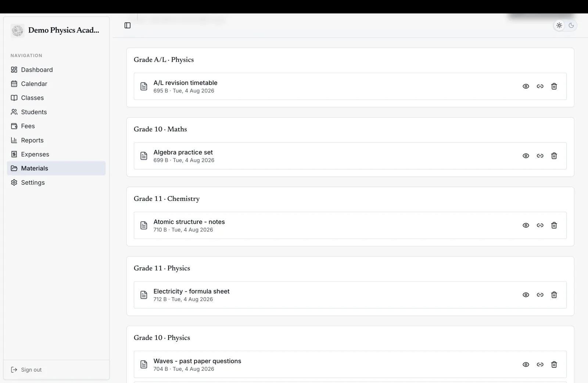588x383 pixels.
Task: Preview Atomic structure - notes with eye icon
Action: coord(526,225)
